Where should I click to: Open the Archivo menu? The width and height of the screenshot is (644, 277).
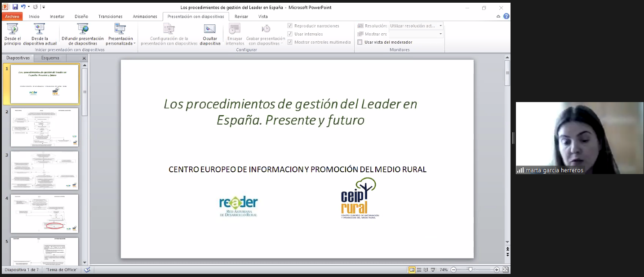pyautogui.click(x=12, y=17)
